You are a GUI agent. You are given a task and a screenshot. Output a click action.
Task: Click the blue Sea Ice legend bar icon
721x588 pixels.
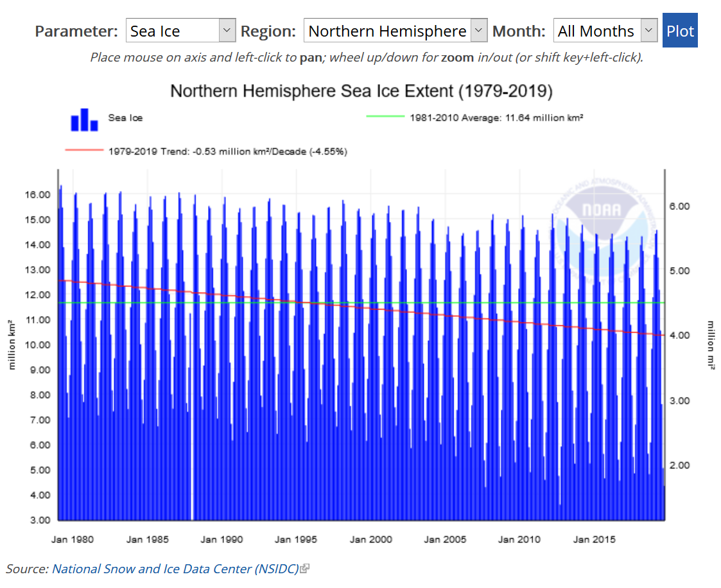(x=83, y=119)
